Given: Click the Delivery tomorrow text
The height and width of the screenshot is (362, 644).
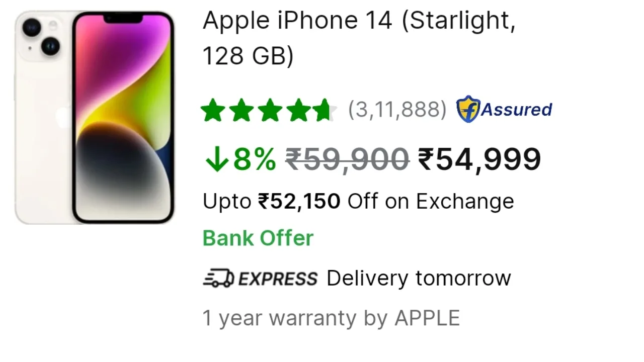Looking at the screenshot, I should click(419, 278).
